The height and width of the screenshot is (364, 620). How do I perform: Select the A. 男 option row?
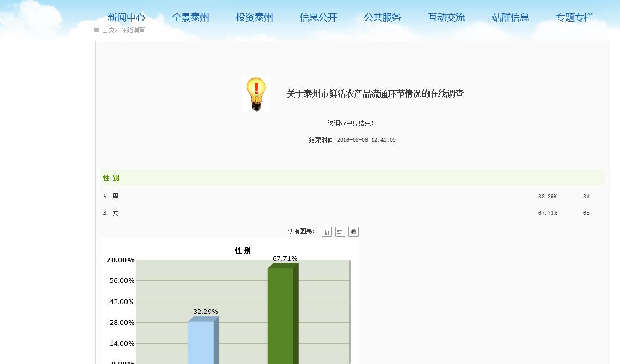pos(353,196)
